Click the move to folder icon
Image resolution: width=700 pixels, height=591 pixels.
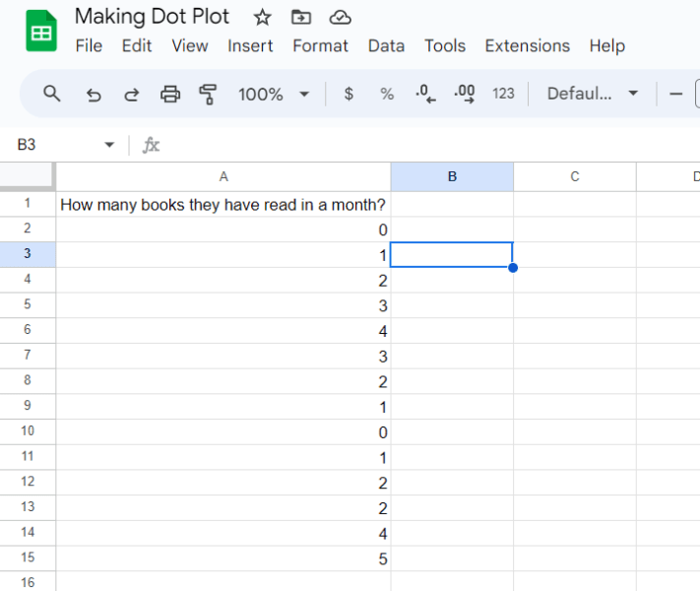[301, 17]
